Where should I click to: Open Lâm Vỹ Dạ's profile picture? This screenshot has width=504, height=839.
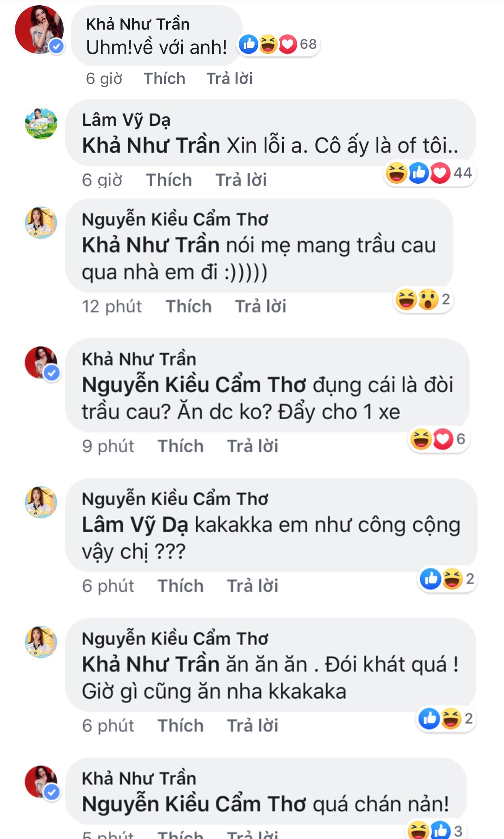click(x=41, y=124)
